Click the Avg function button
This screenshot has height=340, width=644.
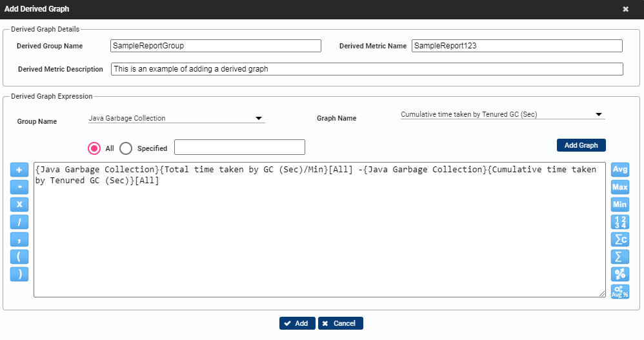pyautogui.click(x=619, y=170)
